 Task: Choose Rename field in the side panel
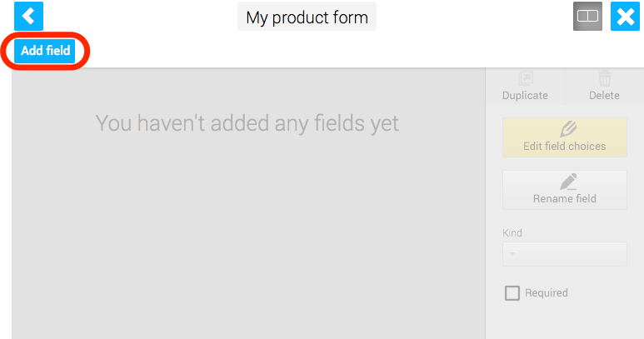(x=564, y=190)
